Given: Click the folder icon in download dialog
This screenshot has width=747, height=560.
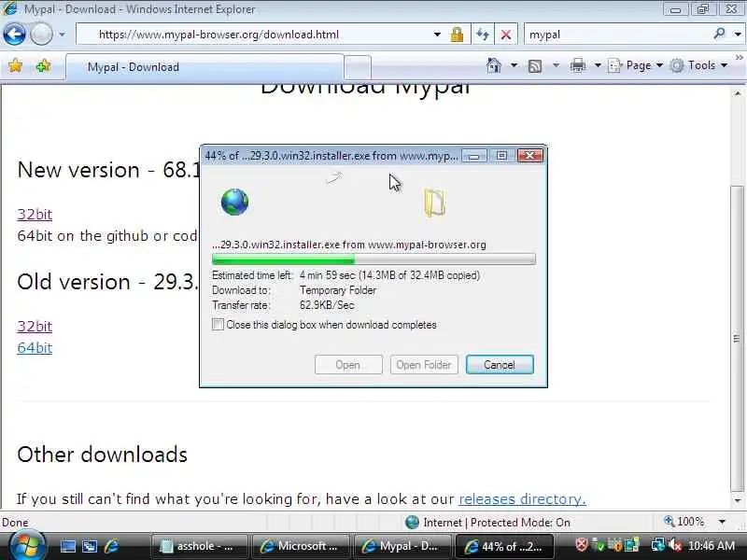Looking at the screenshot, I should pyautogui.click(x=434, y=203).
